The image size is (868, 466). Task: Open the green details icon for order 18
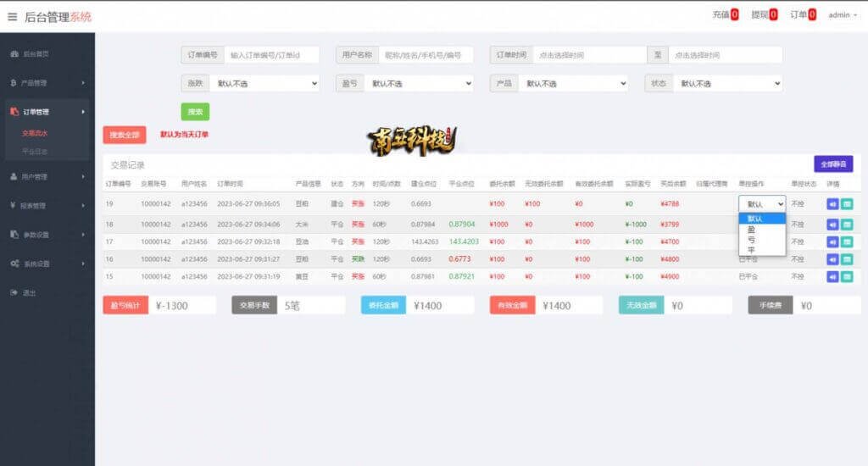(x=846, y=224)
